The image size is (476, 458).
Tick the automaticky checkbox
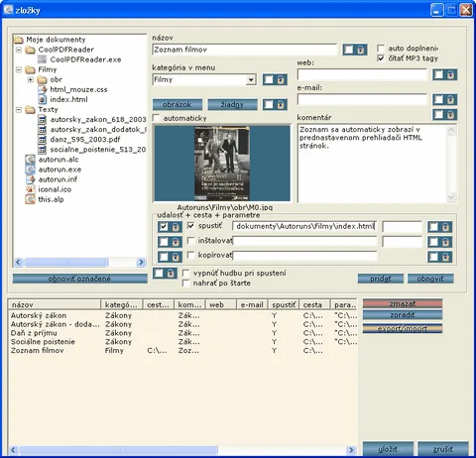[x=156, y=118]
